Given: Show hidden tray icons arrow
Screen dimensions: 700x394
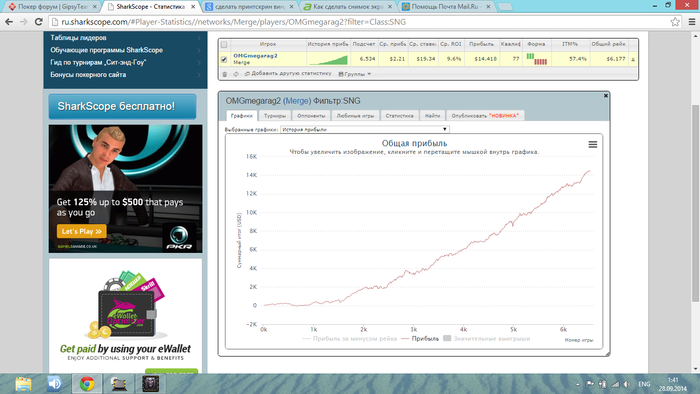Looking at the screenshot, I should pyautogui.click(x=578, y=384).
